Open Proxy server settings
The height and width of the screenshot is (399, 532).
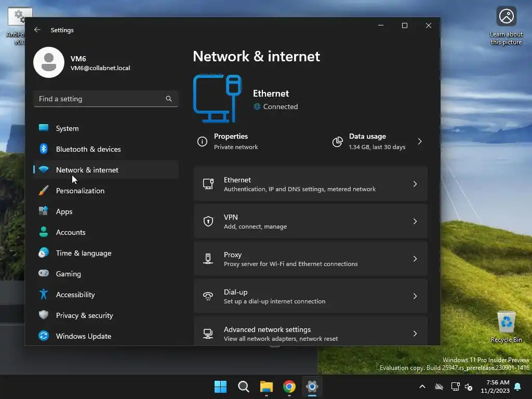(x=311, y=259)
